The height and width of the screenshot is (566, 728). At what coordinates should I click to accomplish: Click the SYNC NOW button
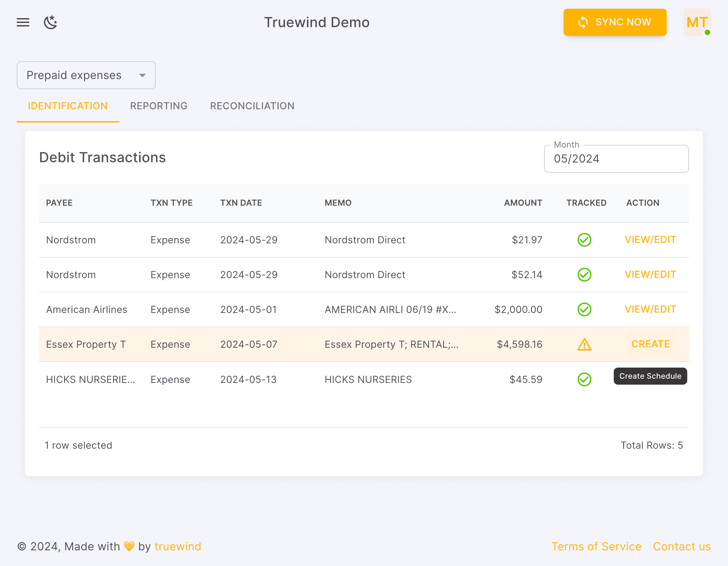(x=615, y=22)
